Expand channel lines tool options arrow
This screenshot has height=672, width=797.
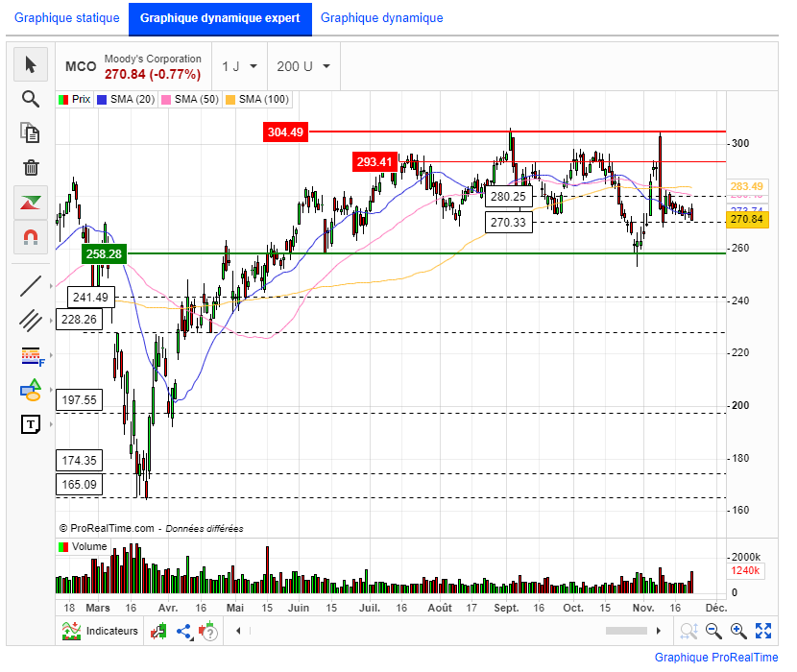click(x=51, y=321)
